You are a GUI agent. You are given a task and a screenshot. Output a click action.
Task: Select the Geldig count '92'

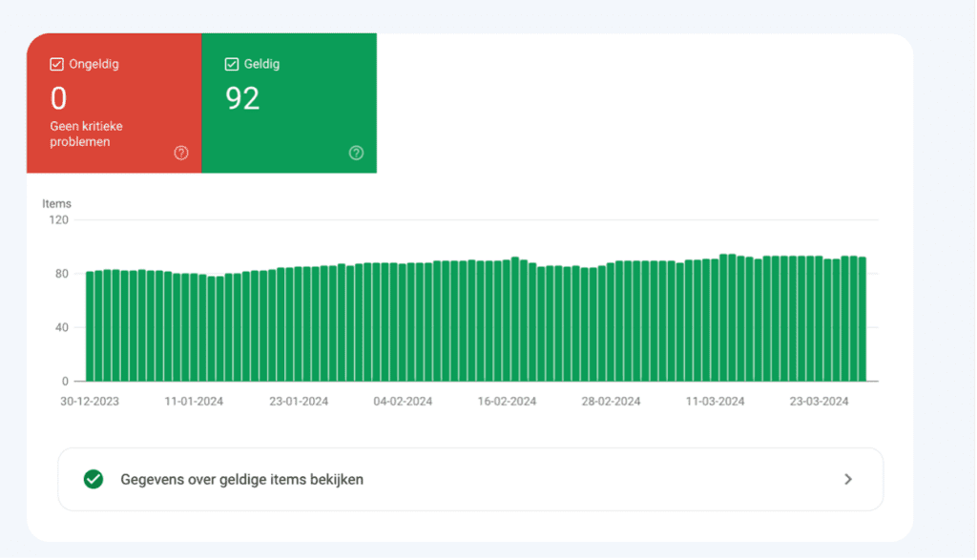pos(242,98)
